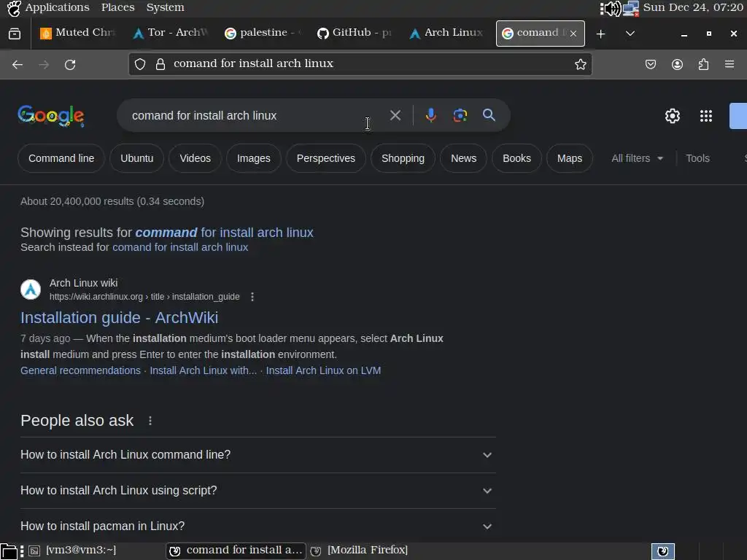Filter results by Ubuntu
This screenshot has width=747, height=560.
(x=136, y=158)
